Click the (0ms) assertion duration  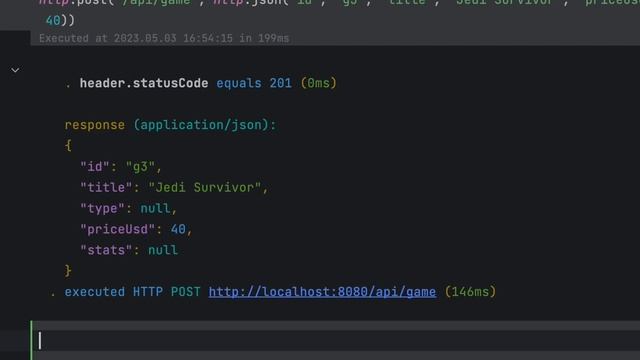point(318,83)
